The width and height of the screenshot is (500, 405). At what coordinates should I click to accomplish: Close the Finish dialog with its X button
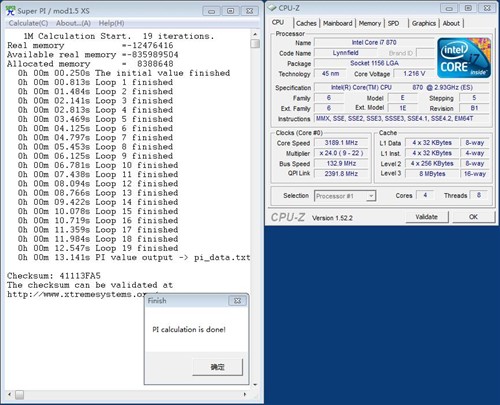tap(237, 301)
